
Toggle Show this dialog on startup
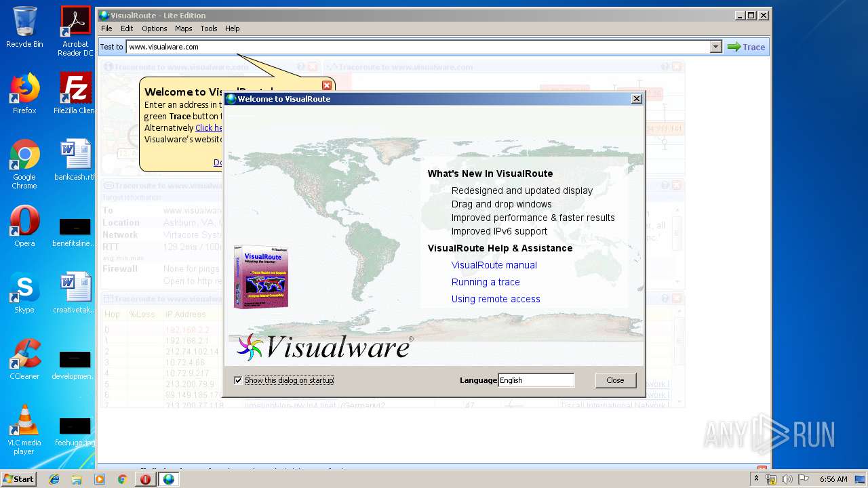pos(238,380)
